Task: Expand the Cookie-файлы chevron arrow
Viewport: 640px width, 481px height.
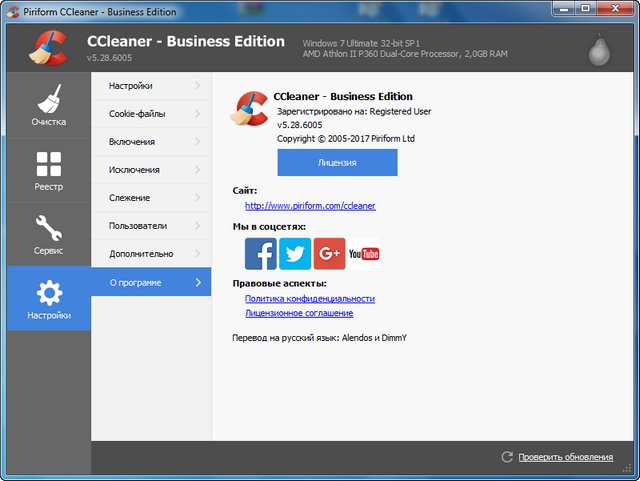Action: tap(198, 114)
